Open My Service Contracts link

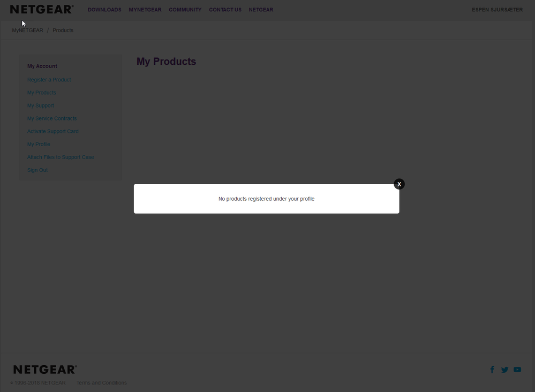point(52,118)
